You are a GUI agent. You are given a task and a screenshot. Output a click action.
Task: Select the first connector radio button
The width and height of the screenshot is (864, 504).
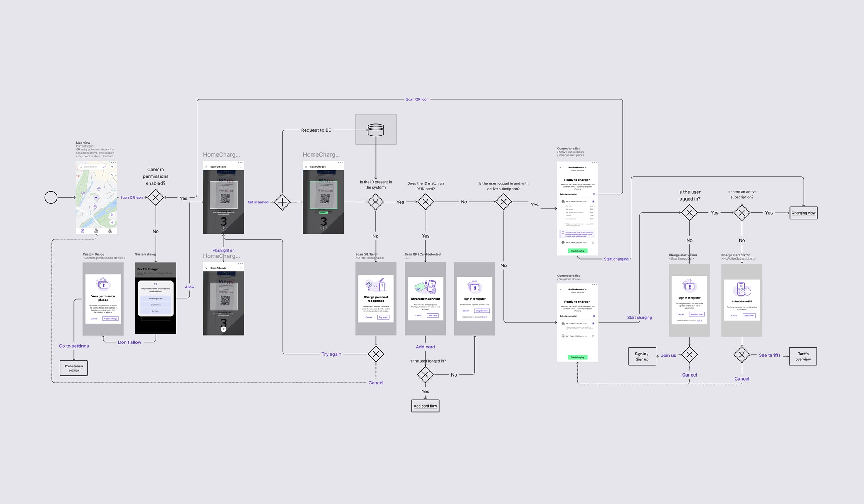pos(593,202)
